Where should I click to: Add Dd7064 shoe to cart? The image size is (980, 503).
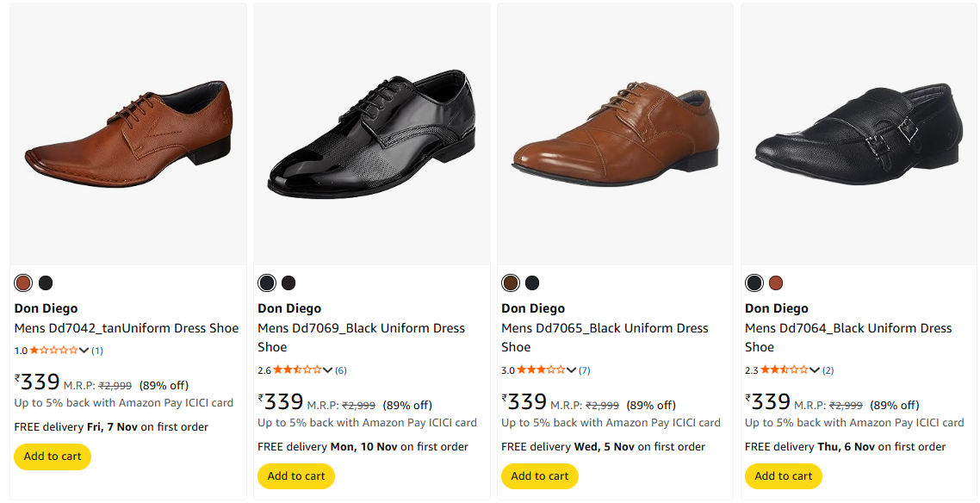pos(784,476)
